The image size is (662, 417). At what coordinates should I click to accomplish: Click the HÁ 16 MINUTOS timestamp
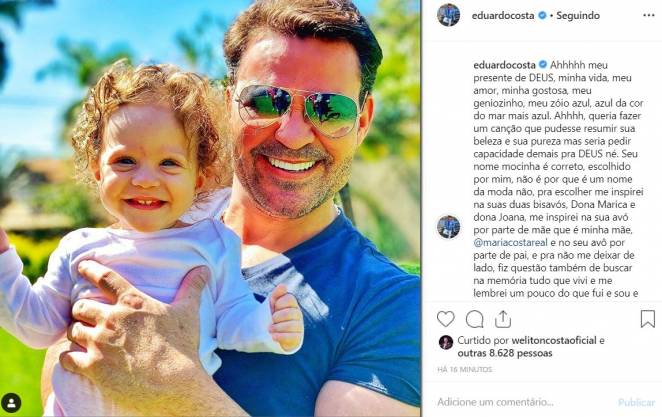(465, 369)
